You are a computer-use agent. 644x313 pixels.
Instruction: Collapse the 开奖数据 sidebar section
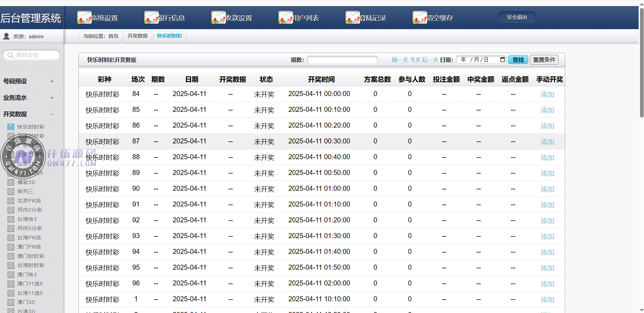(x=52, y=114)
